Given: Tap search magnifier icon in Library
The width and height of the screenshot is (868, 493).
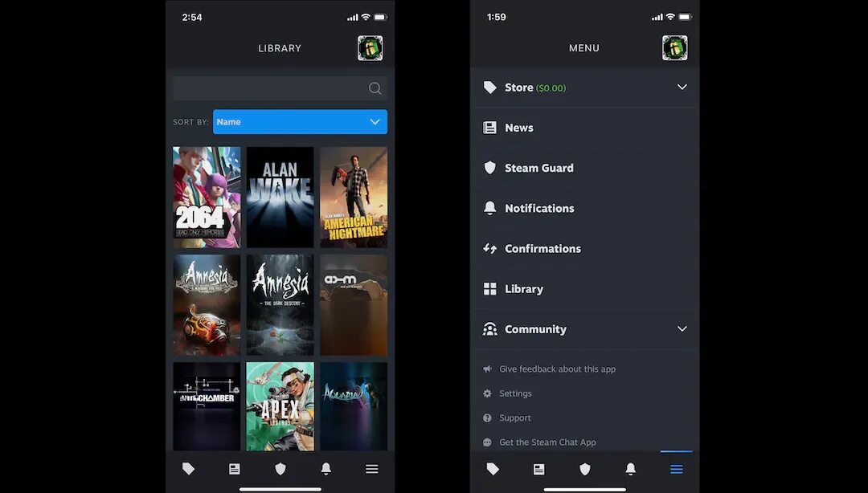Looking at the screenshot, I should [375, 88].
